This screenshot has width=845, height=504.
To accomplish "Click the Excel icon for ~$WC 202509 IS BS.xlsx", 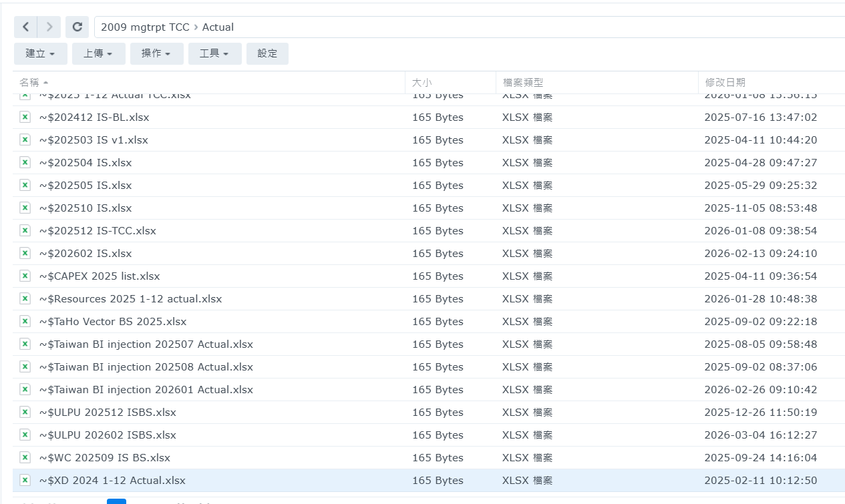I will (25, 458).
